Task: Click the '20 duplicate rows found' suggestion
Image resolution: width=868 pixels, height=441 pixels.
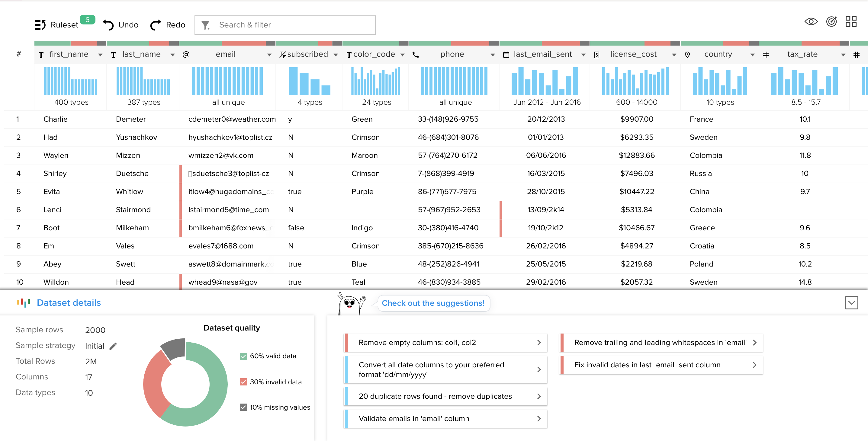Action: coord(445,396)
